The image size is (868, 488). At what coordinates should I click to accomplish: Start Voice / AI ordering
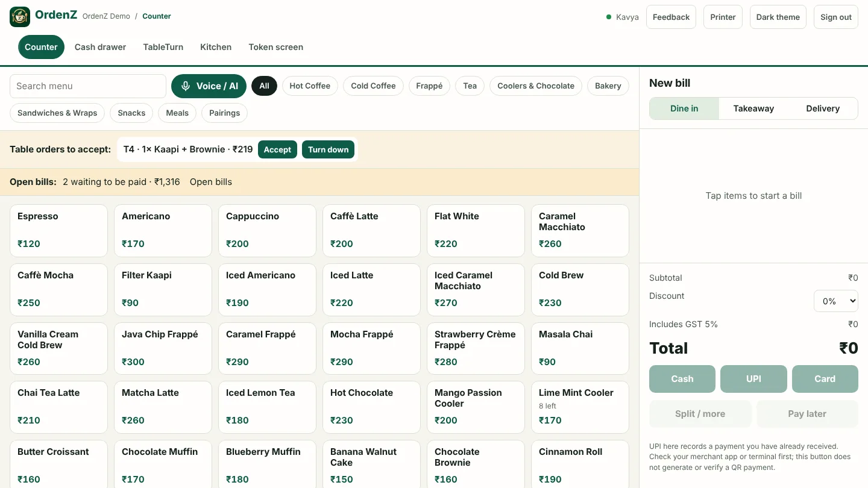pyautogui.click(x=209, y=86)
